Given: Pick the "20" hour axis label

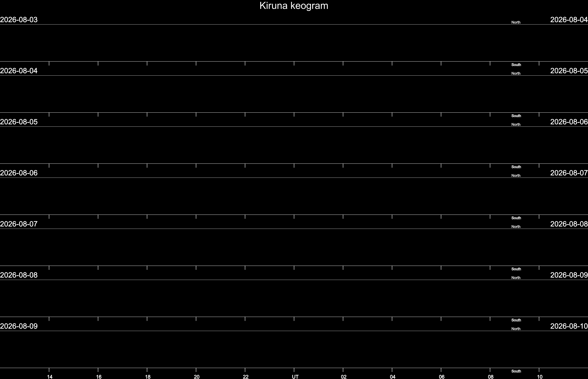Looking at the screenshot, I should (197, 377).
